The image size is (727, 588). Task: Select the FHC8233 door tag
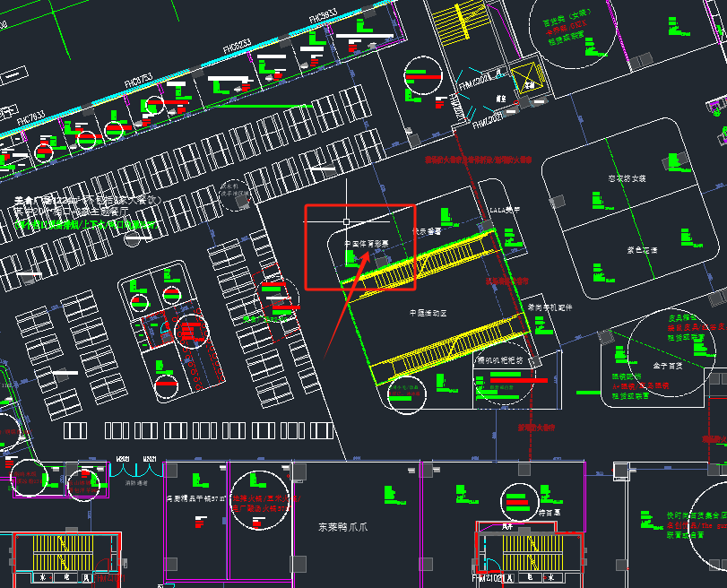click(237, 45)
